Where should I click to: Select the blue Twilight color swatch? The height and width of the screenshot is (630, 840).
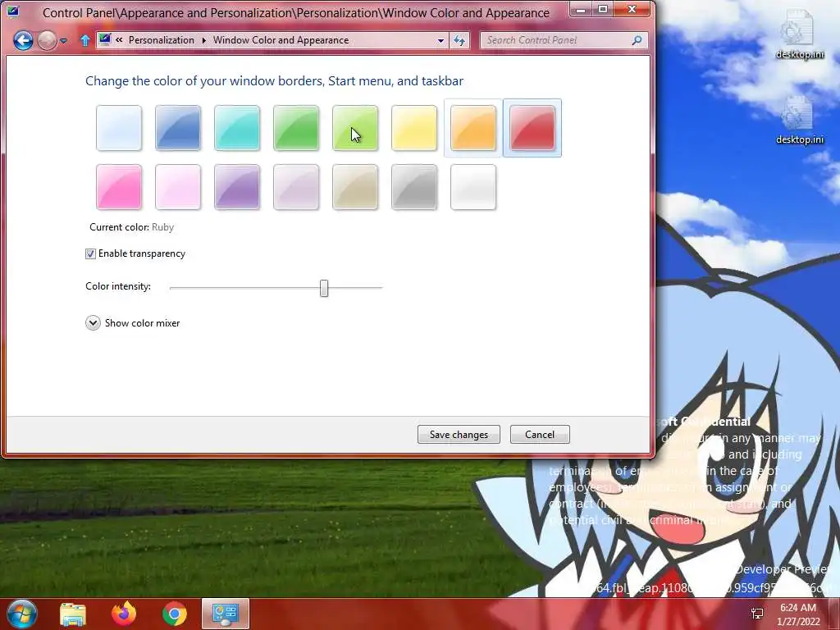pyautogui.click(x=178, y=128)
